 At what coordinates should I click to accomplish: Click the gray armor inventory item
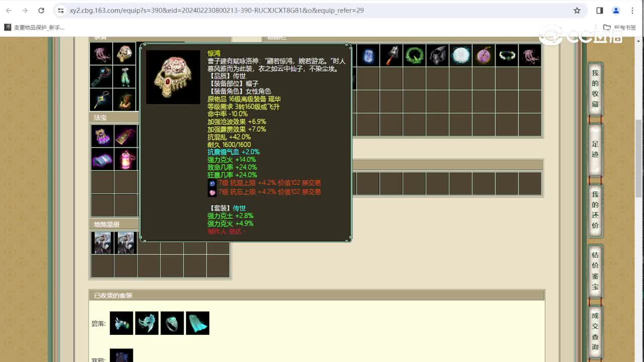437,55
